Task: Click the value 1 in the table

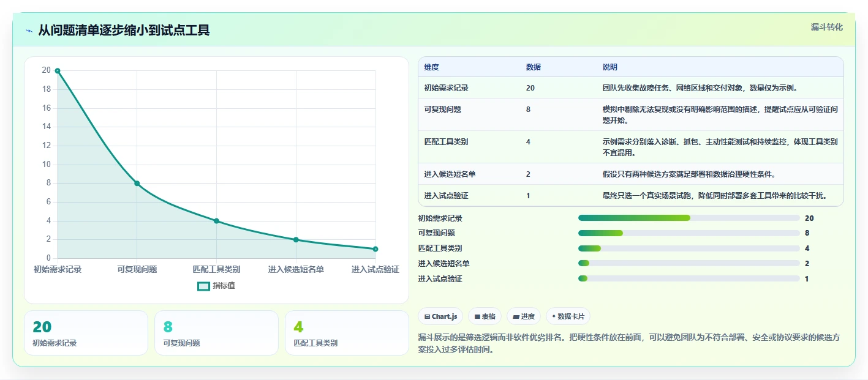Action: [528, 196]
